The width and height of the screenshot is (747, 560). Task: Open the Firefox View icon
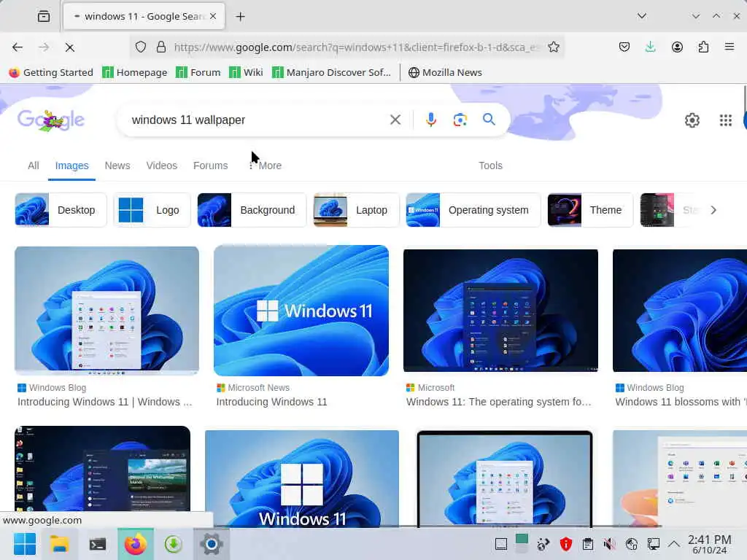pyautogui.click(x=43, y=16)
